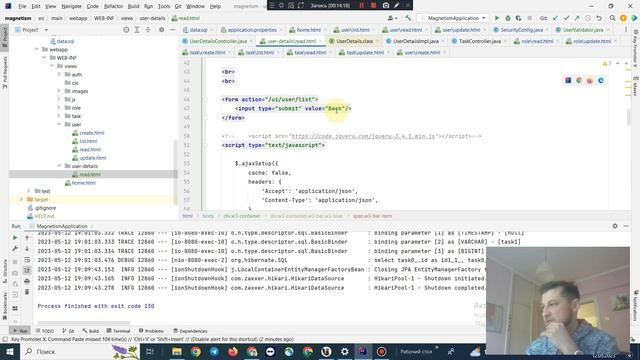
Task: Expand the task folder
Action: tap(59, 116)
